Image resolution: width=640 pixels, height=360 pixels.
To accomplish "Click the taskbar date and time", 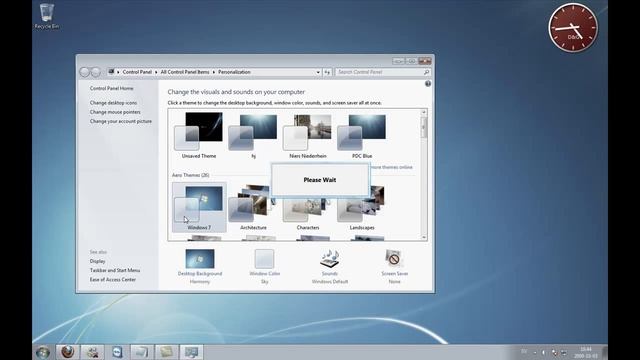I will [x=586, y=352].
